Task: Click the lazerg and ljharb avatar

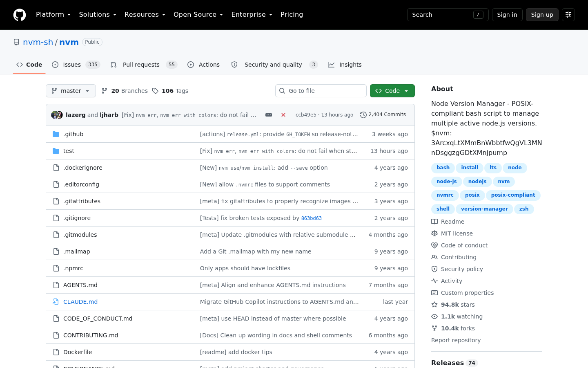Action: point(57,115)
